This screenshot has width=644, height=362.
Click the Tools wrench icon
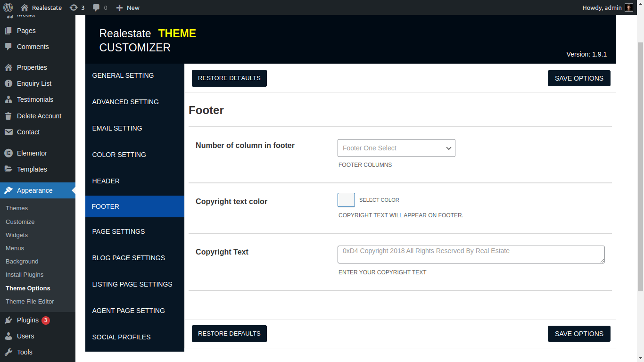8,352
